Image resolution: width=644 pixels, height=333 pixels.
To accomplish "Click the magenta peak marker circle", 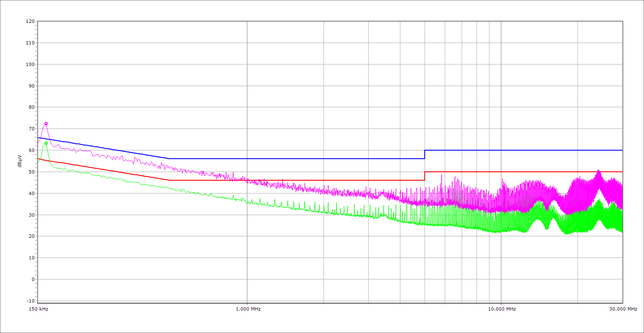I will pos(46,124).
